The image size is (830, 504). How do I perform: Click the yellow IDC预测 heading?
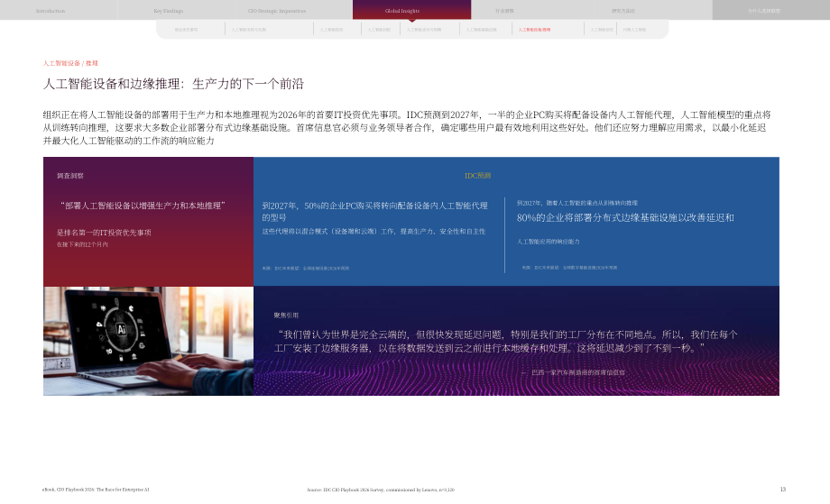(x=477, y=176)
